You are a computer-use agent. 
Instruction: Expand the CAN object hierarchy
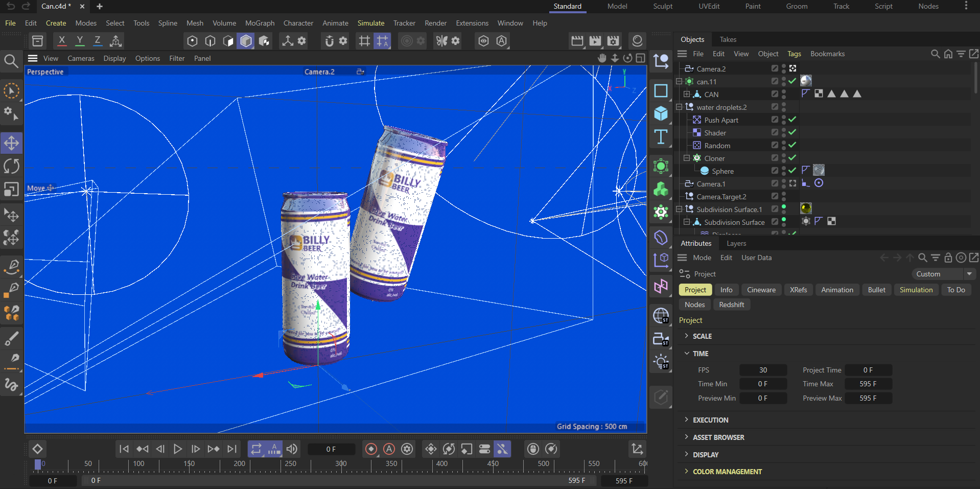point(687,94)
